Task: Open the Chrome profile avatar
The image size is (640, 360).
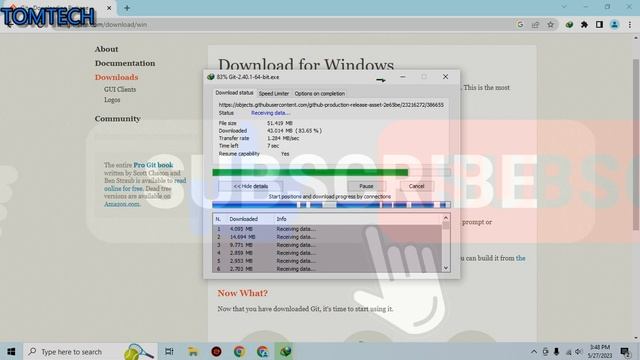Action: (x=614, y=24)
